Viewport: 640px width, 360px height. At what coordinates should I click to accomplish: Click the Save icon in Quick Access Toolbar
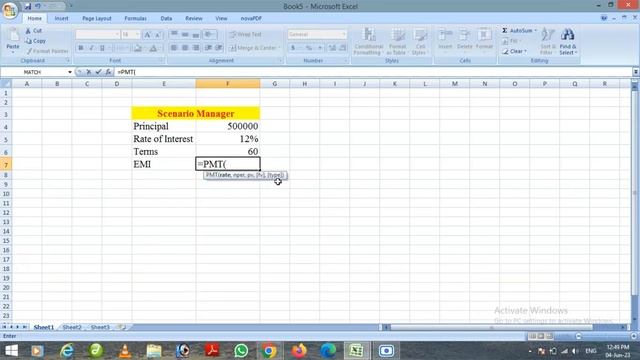click(28, 6)
